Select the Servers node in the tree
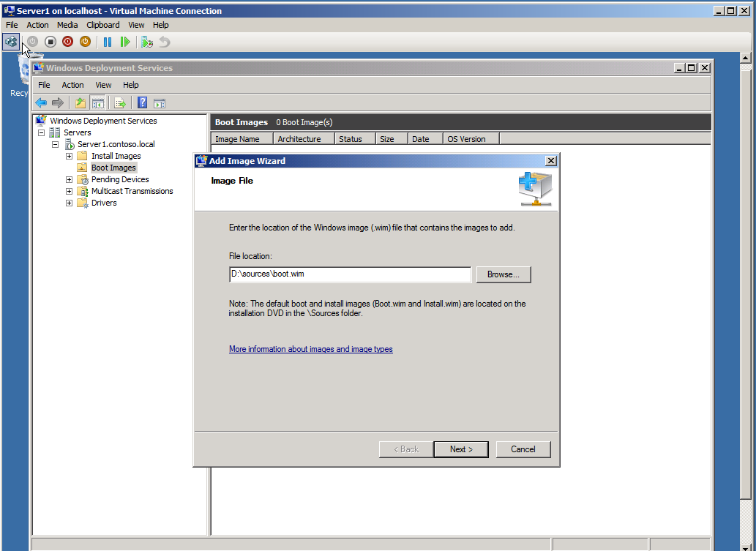 77,132
